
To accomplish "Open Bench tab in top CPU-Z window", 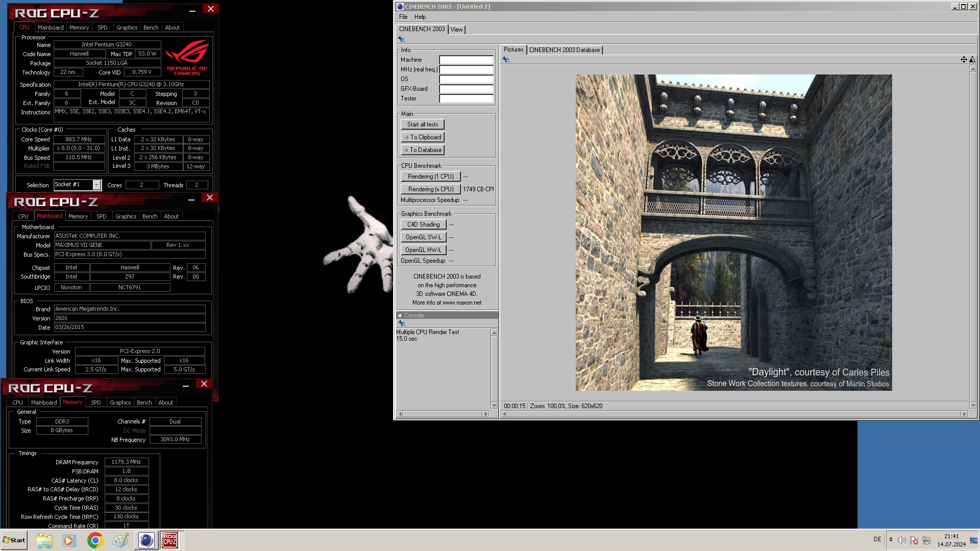I will 151,28.
